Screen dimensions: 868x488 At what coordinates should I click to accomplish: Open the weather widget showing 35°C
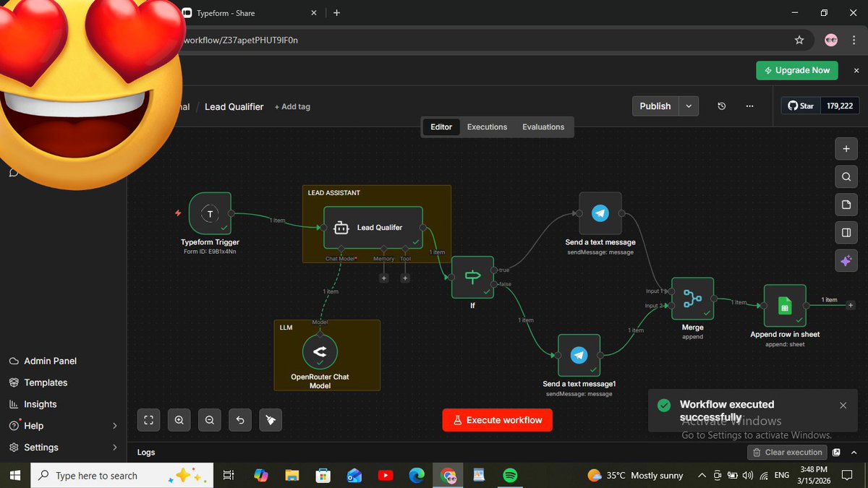pyautogui.click(x=635, y=475)
